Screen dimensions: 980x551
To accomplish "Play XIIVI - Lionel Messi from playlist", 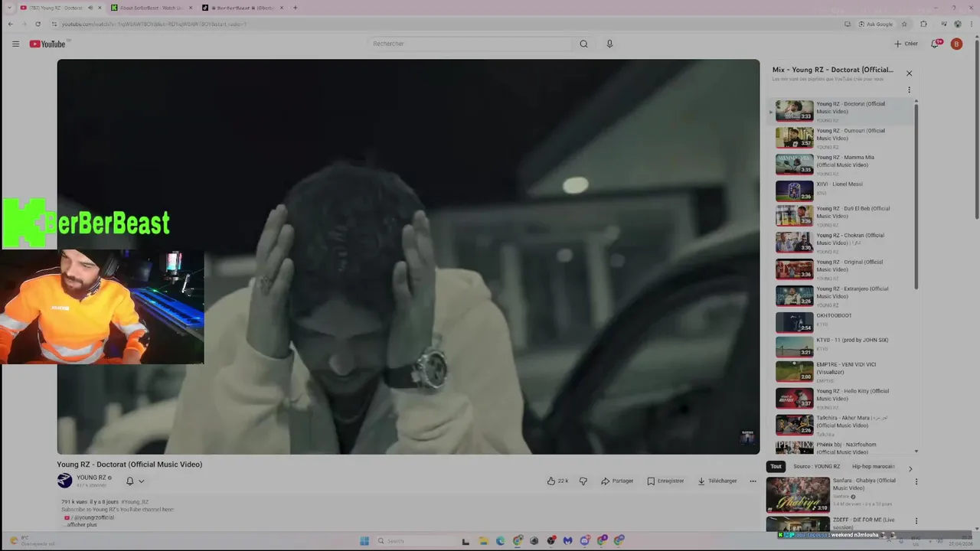I will tap(841, 190).
